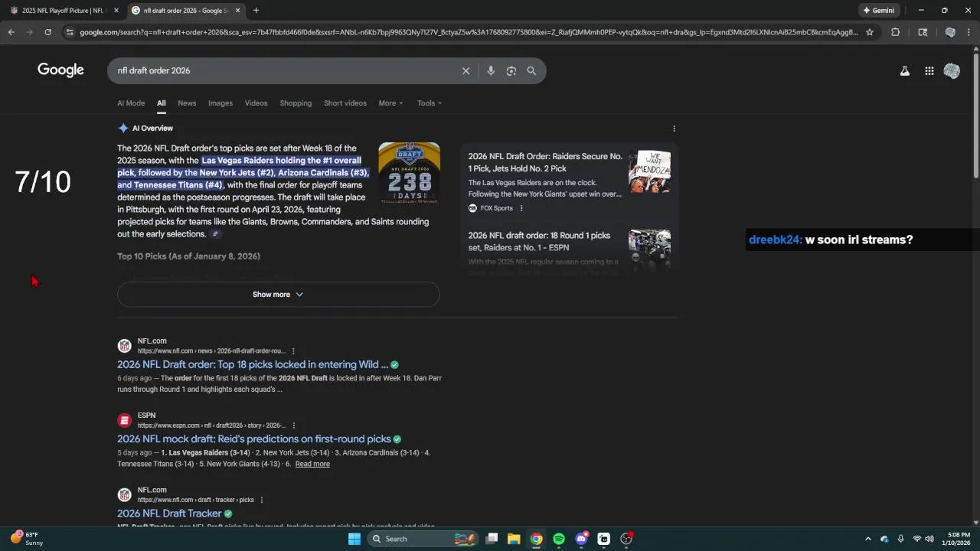Clear the search box with the X icon

[465, 70]
